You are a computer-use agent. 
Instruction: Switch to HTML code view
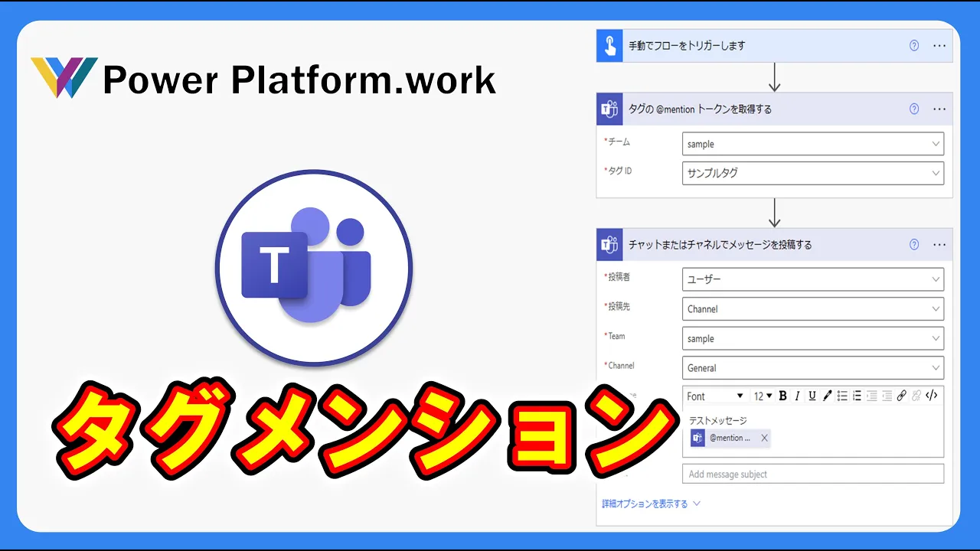click(932, 396)
